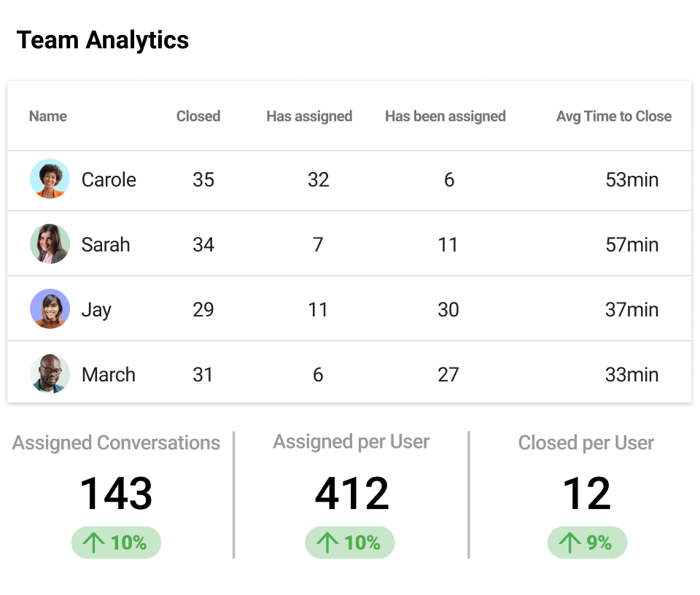Open Sarah's name in the table

(106, 244)
